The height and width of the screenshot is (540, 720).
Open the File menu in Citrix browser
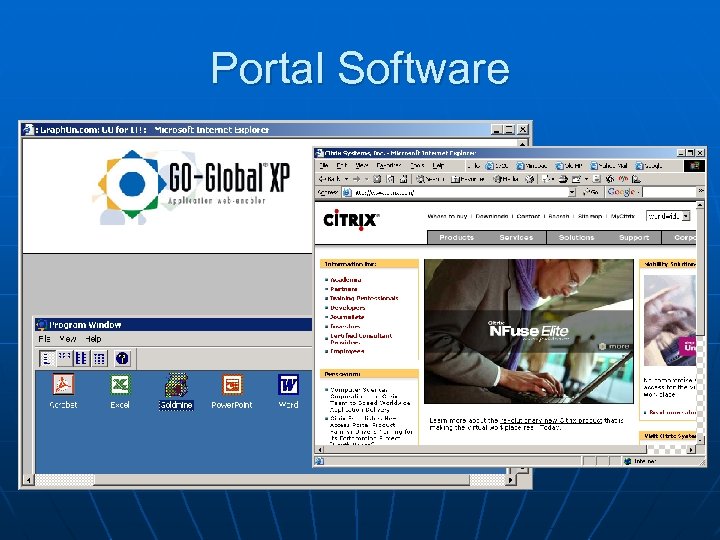click(x=324, y=166)
